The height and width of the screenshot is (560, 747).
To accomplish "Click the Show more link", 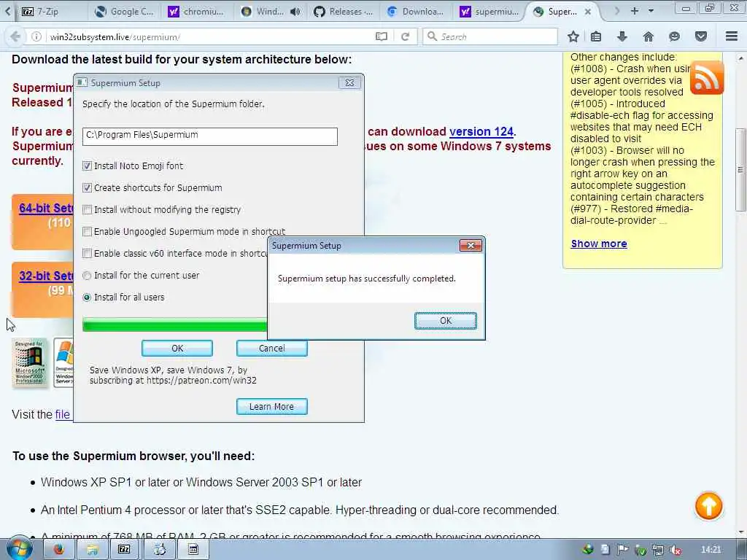I will point(599,244).
